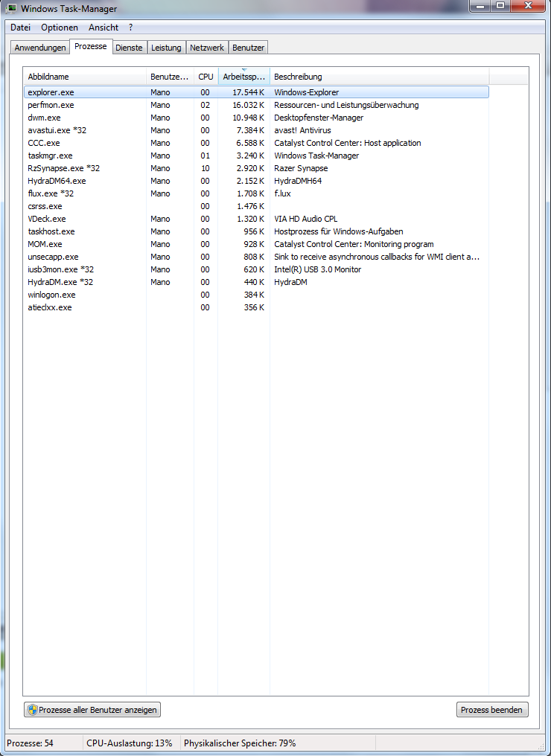Click the Prozess beenden button
The width and height of the screenshot is (551, 756).
pyautogui.click(x=491, y=710)
